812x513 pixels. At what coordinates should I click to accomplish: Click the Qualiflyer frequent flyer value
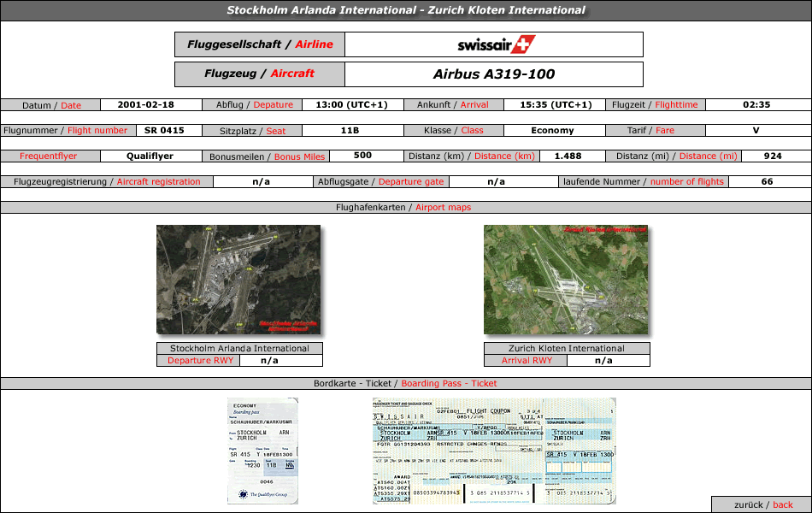tap(150, 156)
